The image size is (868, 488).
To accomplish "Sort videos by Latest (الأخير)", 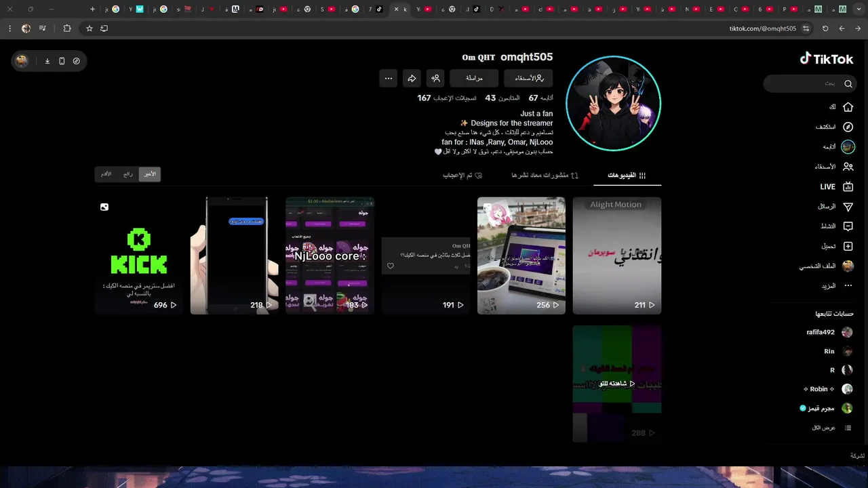I will (x=150, y=174).
